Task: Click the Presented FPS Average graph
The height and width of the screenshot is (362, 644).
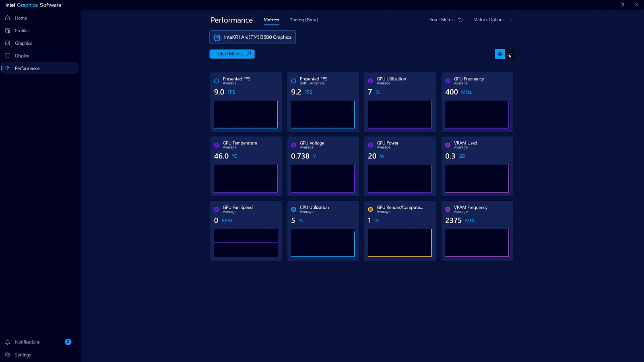Action: [246, 114]
